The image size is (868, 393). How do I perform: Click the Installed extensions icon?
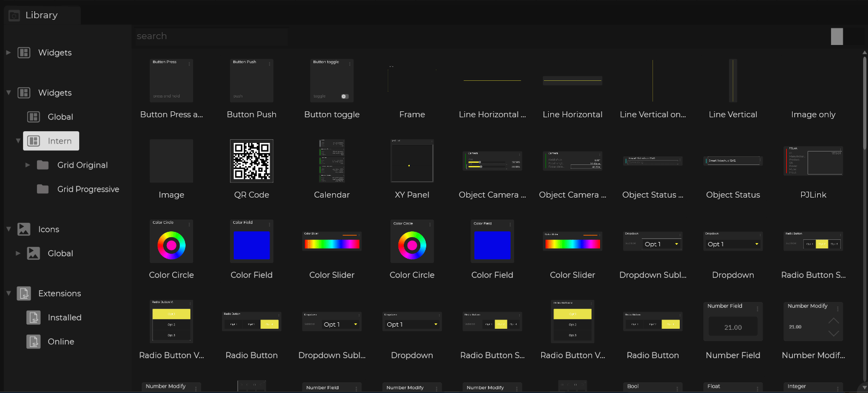[34, 318]
